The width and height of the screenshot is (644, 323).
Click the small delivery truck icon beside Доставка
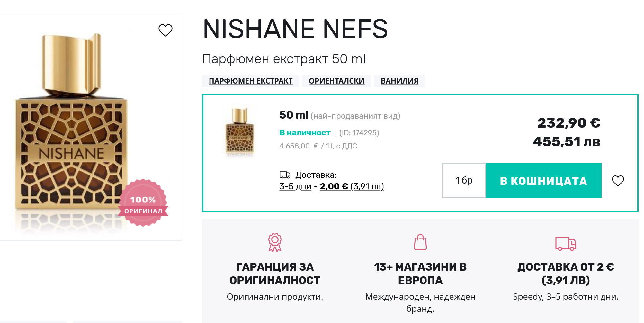[x=285, y=175]
